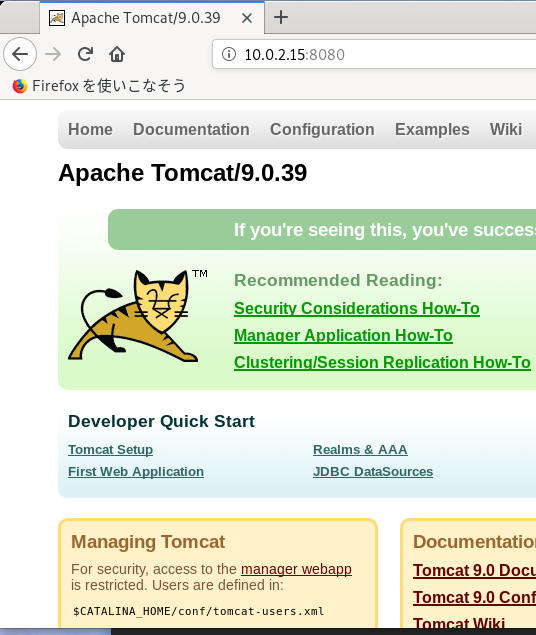This screenshot has width=536, height=635.
Task: Select the Apache Tomcat/9.0.39 tab
Action: 152,18
